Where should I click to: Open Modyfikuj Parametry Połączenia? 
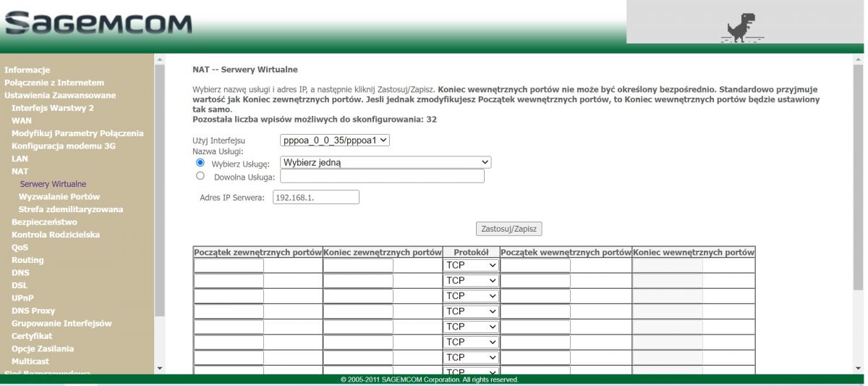pos(77,133)
